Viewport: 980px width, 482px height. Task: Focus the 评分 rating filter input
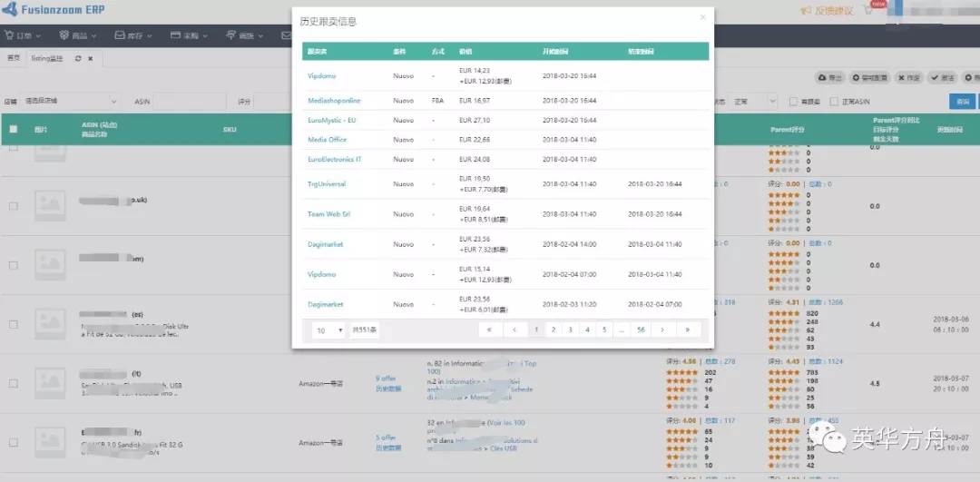tap(272, 102)
